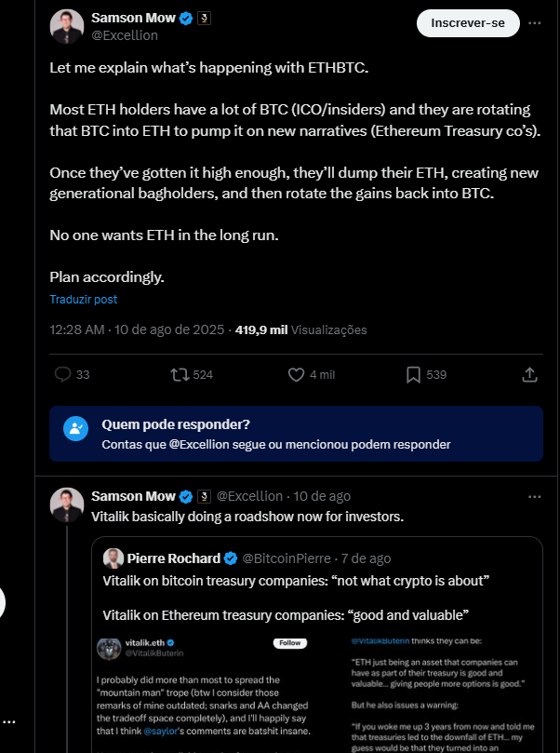Click the @Excellion handle under the author name
Screen dimensions: 560x753
pos(125,35)
